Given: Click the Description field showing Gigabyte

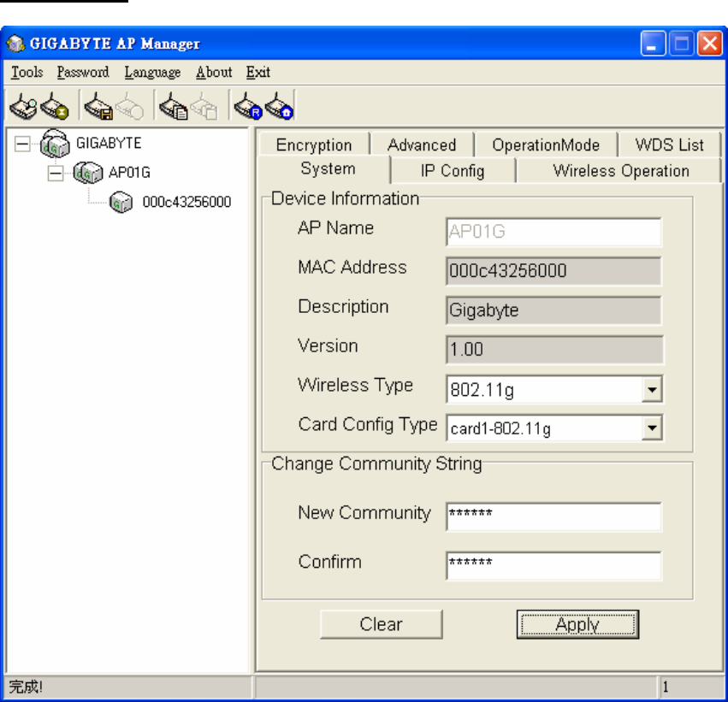Looking at the screenshot, I should tap(553, 310).
